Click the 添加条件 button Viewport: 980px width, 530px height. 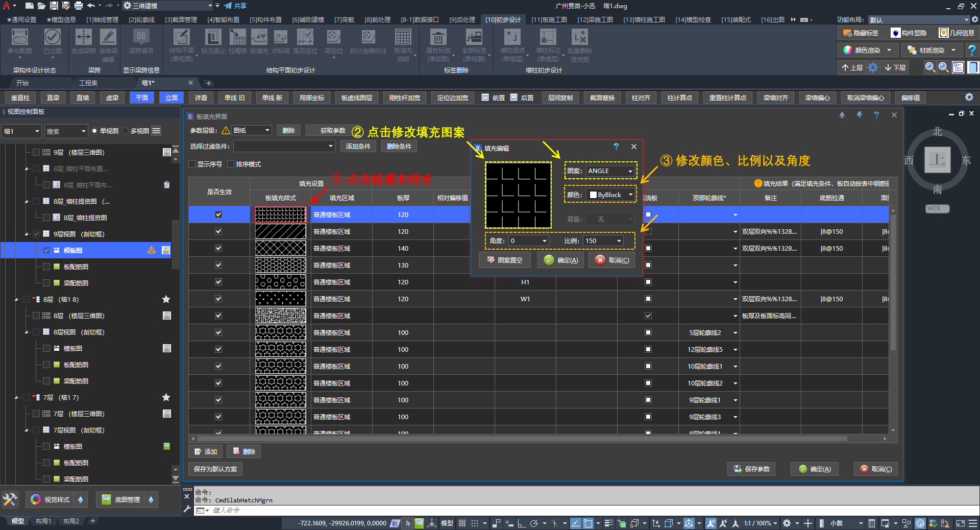pyautogui.click(x=358, y=146)
